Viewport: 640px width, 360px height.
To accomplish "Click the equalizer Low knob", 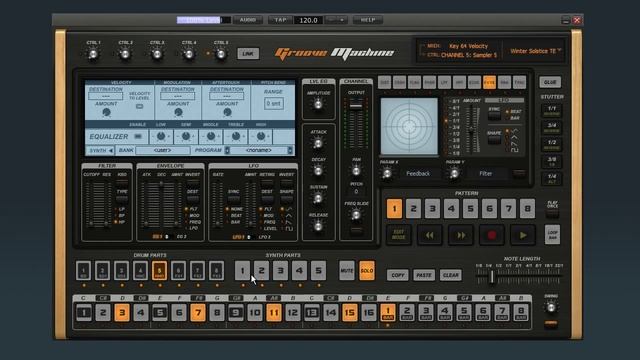I will (161, 136).
